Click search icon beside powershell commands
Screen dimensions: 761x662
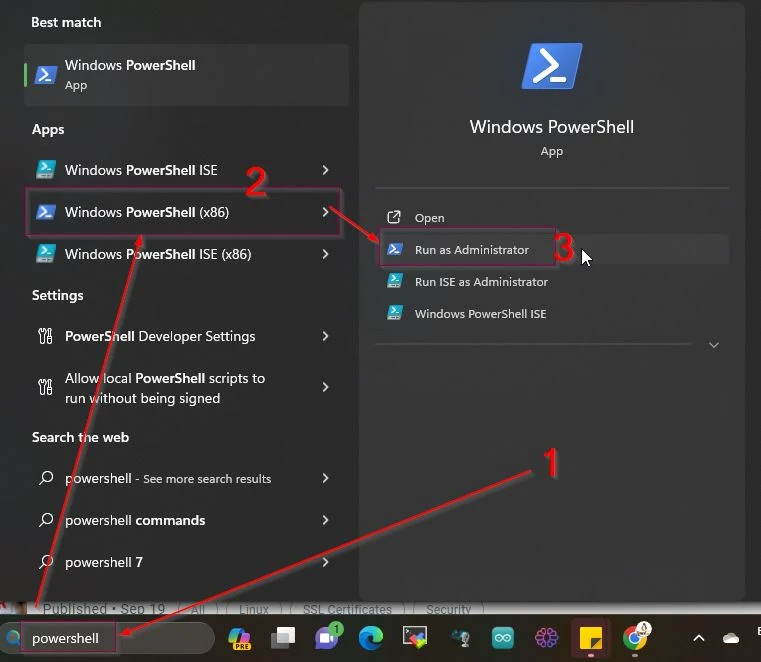coord(46,519)
